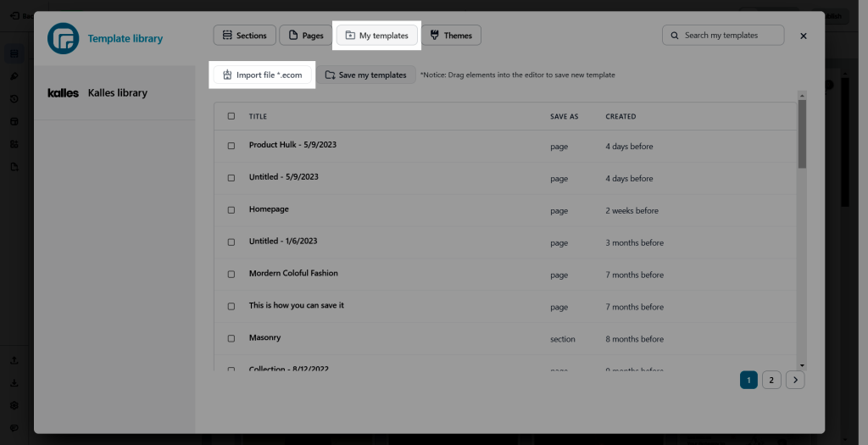Switch to the Sections tab
Screen dimensions: 868x445
point(244,36)
